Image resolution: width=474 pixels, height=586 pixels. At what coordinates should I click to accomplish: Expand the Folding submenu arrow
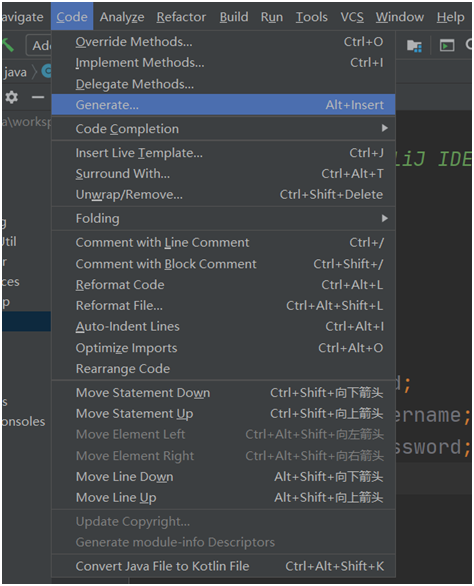(385, 218)
